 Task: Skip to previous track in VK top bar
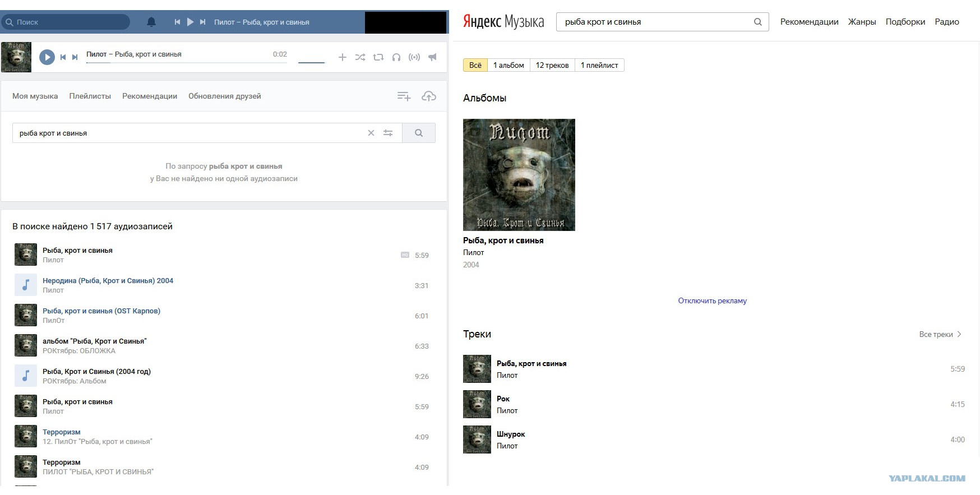pyautogui.click(x=177, y=22)
